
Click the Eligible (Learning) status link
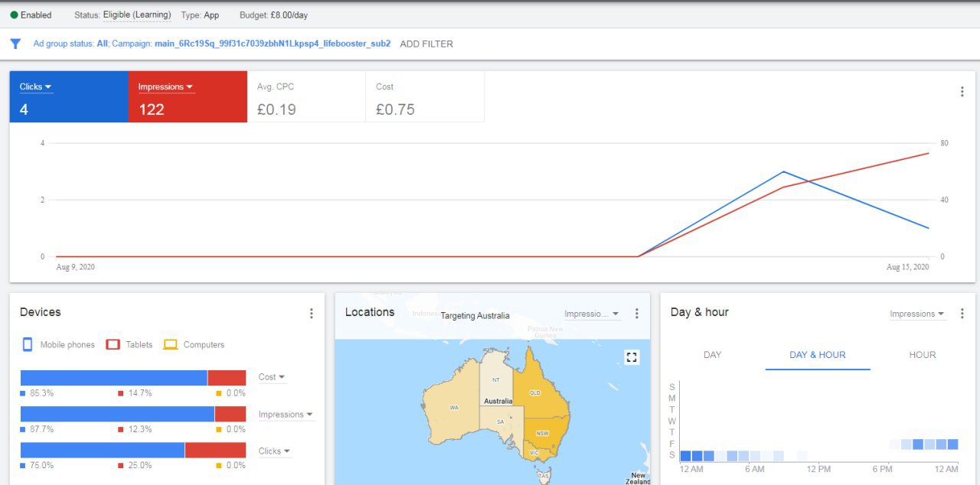pos(137,15)
